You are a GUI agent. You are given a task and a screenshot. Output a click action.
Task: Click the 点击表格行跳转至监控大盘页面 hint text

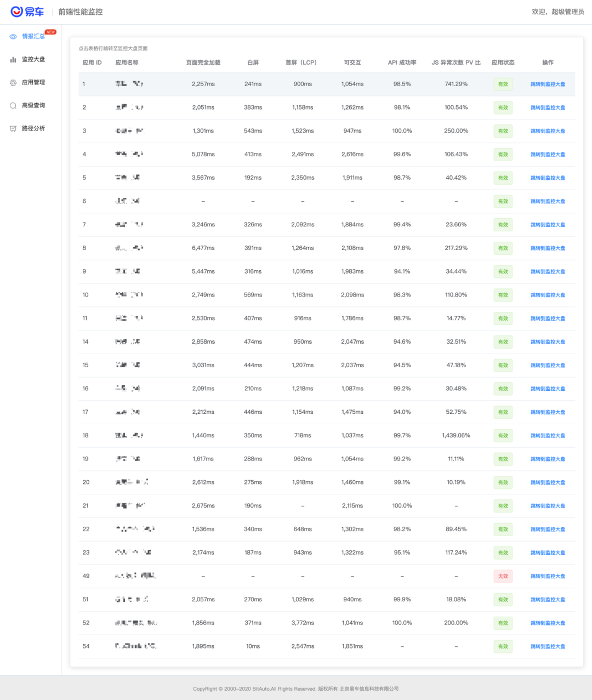click(x=113, y=48)
